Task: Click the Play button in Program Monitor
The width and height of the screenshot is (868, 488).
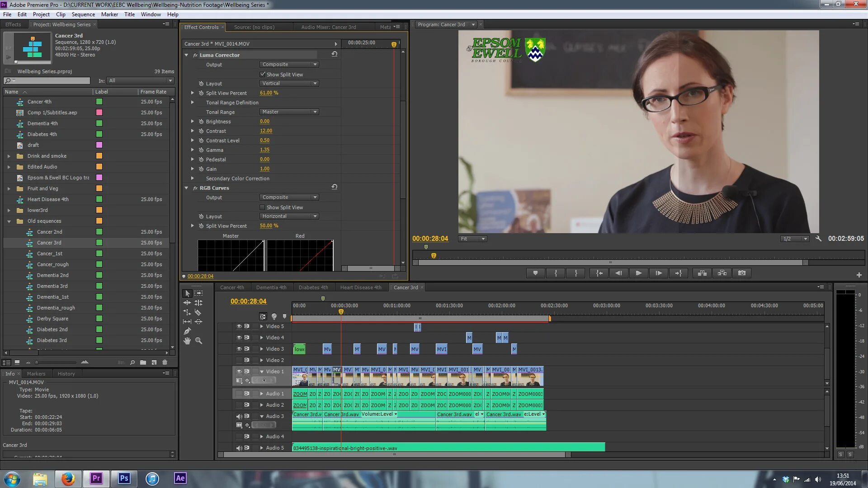Action: click(638, 273)
